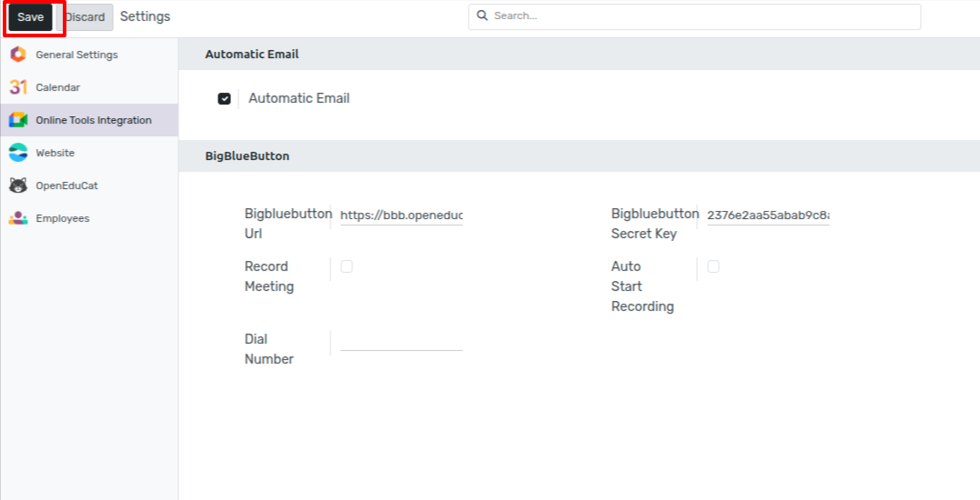Enable the Record Meeting checkbox
This screenshot has height=500, width=980.
point(347,266)
